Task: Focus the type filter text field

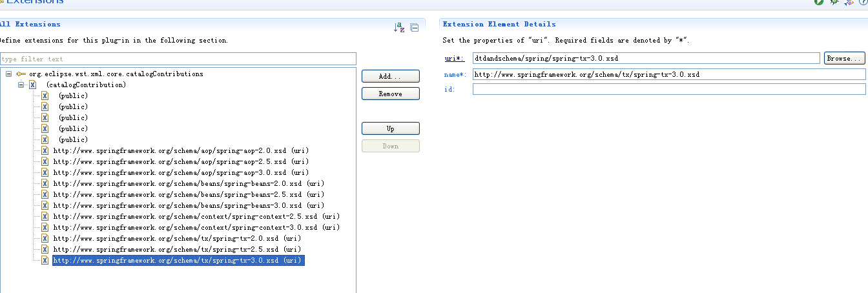Action: point(178,59)
